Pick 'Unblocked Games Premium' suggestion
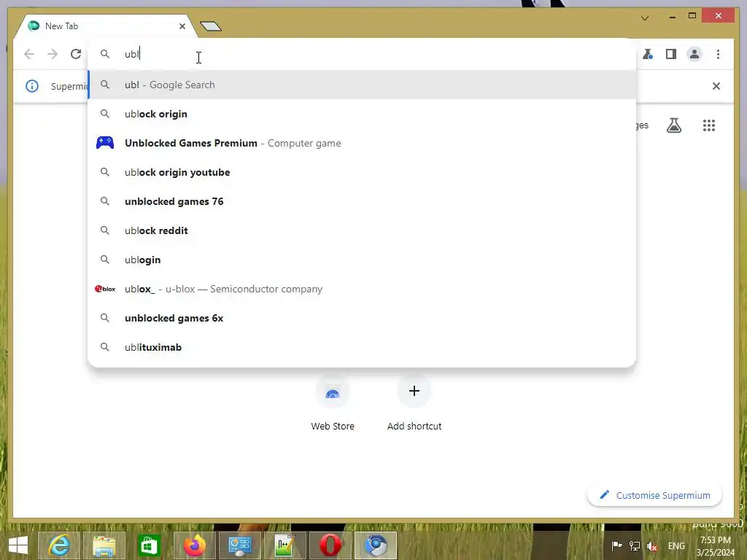 pyautogui.click(x=362, y=144)
